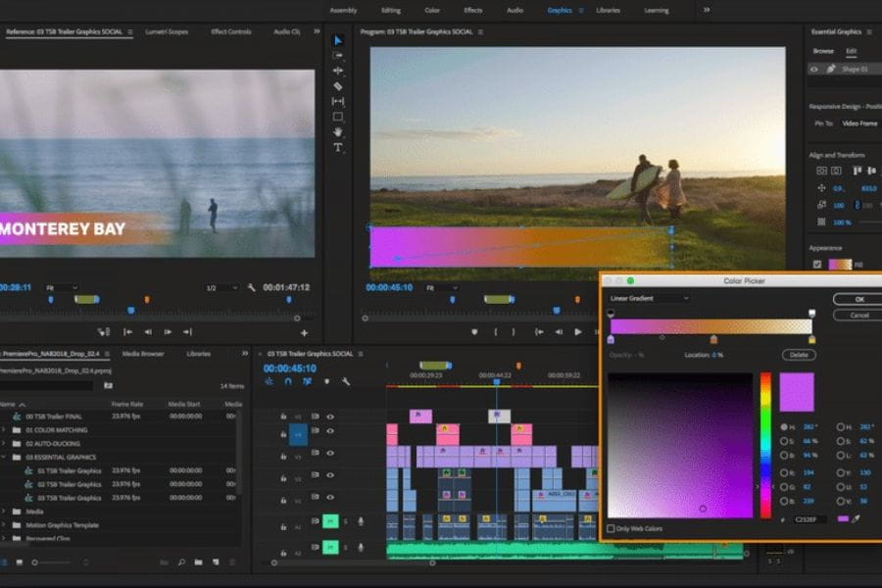Enable the Only Web Colors checkbox
This screenshot has height=588, width=882.
[611, 528]
